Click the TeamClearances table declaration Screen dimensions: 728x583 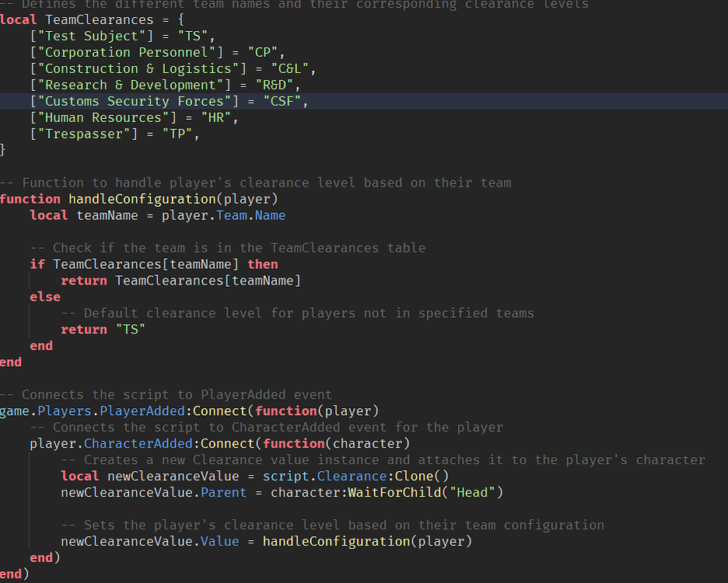pos(99,19)
